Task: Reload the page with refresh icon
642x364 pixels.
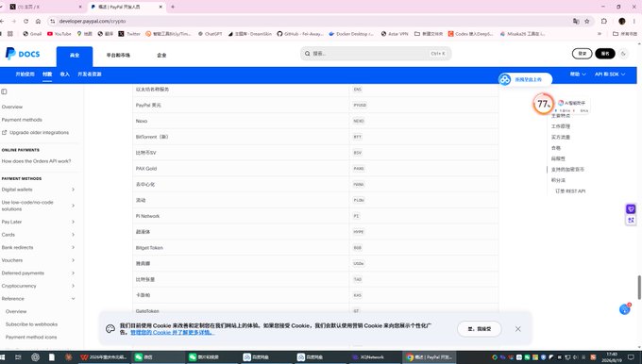Action: [25, 21]
